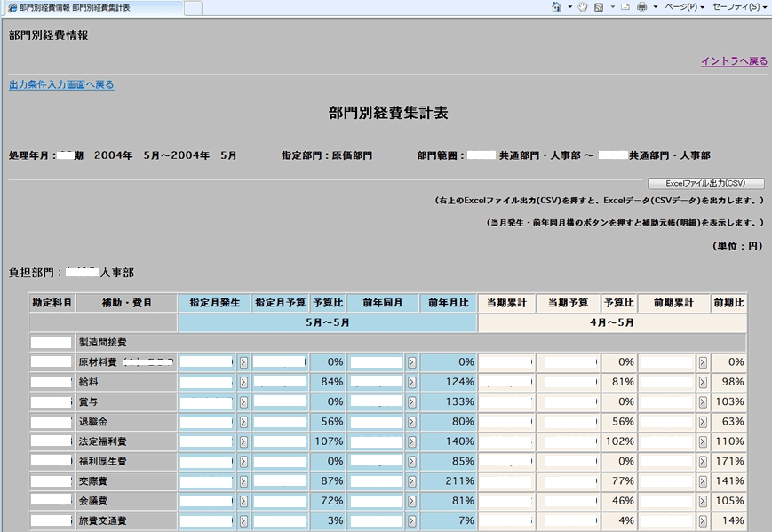Show 賞与 前年同月 detail arrow button
This screenshot has height=532, width=772.
(411, 402)
